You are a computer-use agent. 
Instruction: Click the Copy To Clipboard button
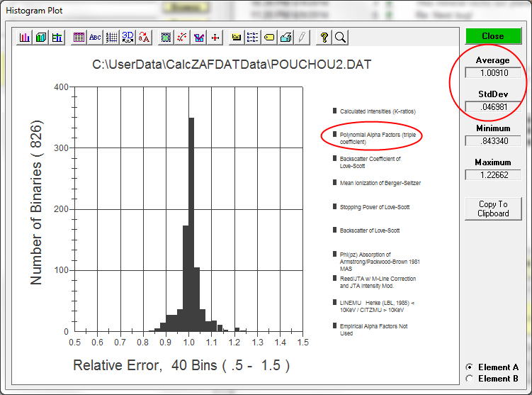[493, 208]
